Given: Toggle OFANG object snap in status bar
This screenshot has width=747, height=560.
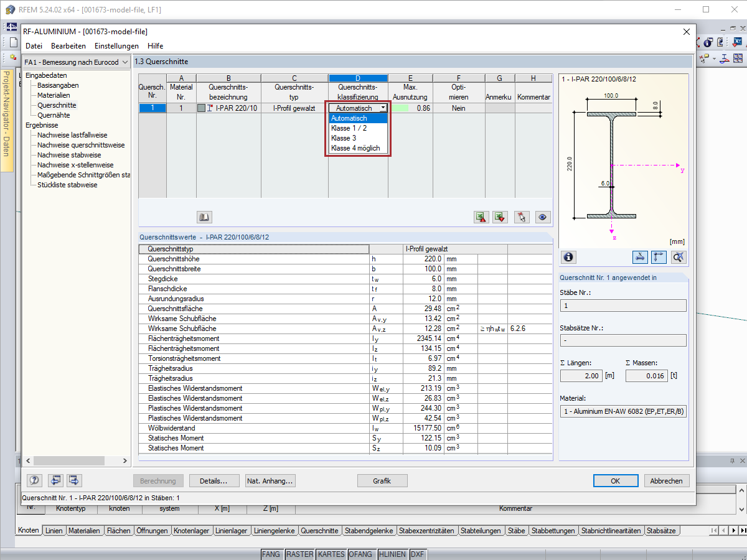Looking at the screenshot, I should (x=360, y=554).
